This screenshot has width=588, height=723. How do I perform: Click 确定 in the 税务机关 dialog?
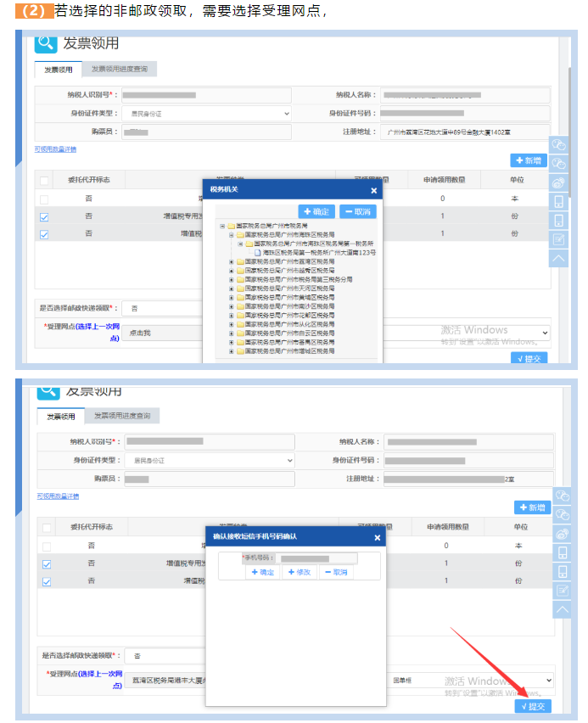tap(317, 211)
